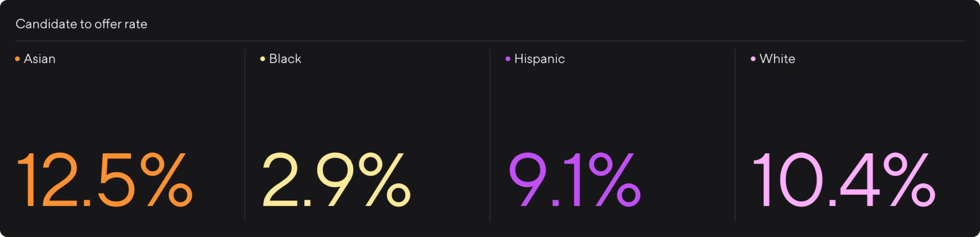The height and width of the screenshot is (237, 980).
Task: Select the Black category label
Action: click(x=285, y=59)
